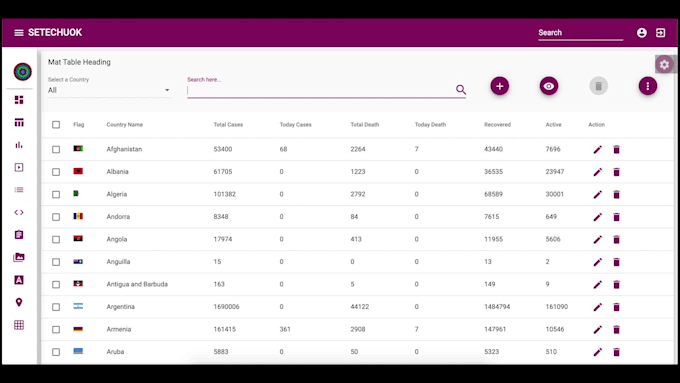The width and height of the screenshot is (680, 383).
Task: Click the circular logo in the sidebar
Action: coord(23,72)
